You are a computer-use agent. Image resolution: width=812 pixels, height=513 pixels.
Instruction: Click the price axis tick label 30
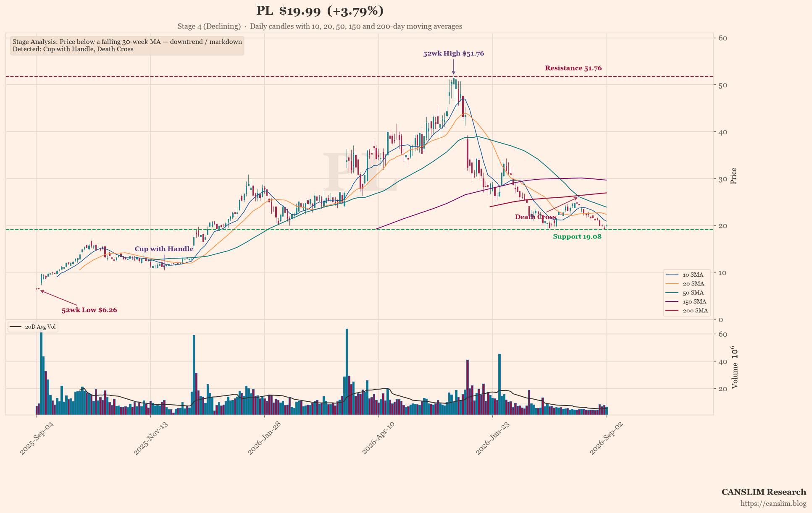point(723,179)
